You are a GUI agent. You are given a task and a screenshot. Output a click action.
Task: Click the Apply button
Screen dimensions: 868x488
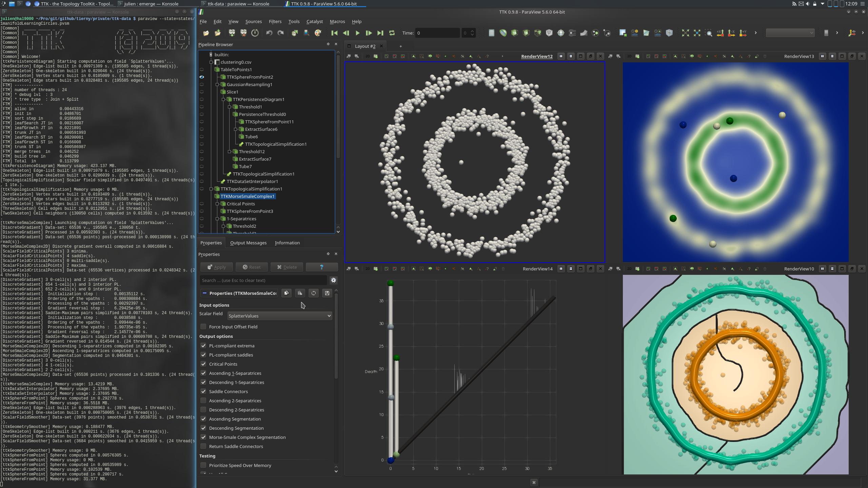point(216,267)
